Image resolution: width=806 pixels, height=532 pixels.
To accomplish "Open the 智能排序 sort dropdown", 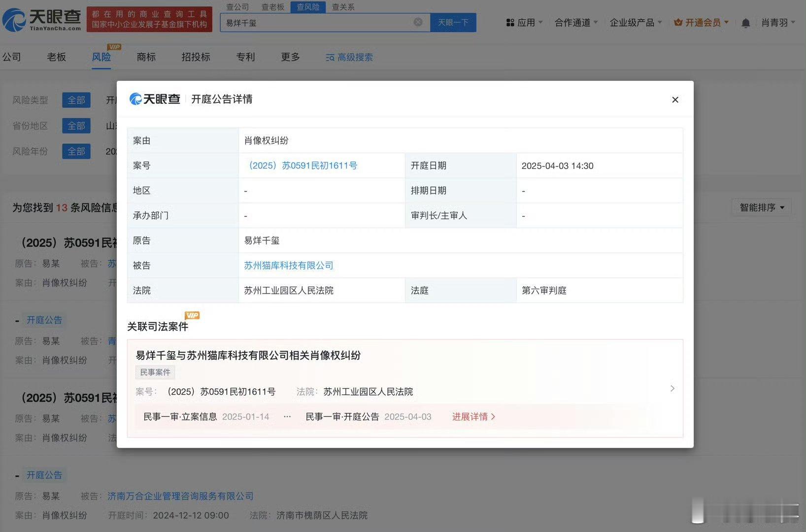I will coord(762,207).
